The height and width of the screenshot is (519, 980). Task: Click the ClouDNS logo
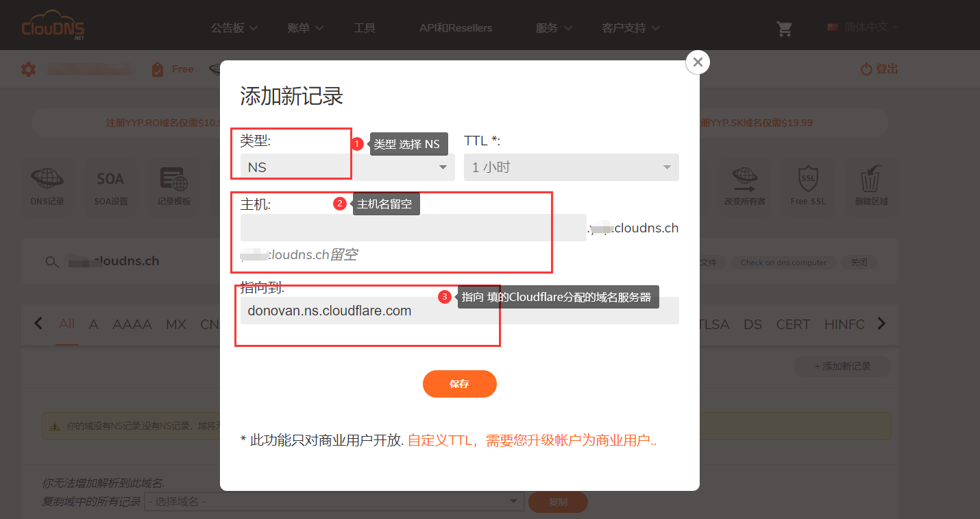pos(53,25)
